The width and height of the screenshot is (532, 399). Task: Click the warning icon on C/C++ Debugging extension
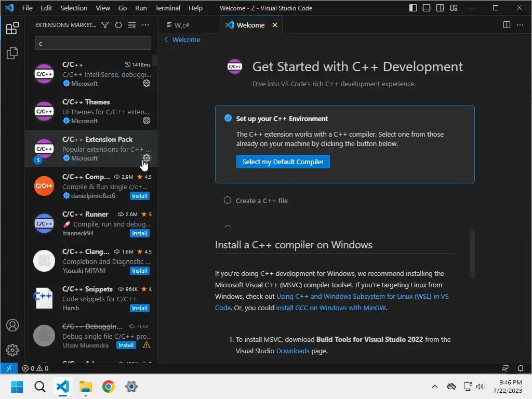(147, 345)
